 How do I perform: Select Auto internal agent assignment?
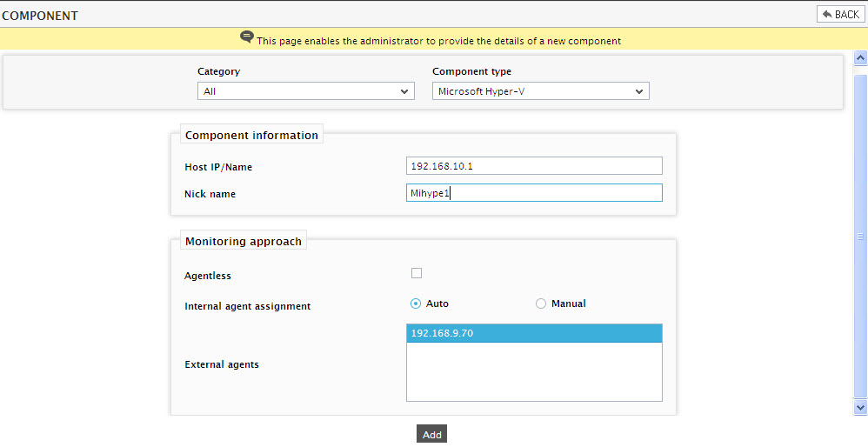pyautogui.click(x=416, y=304)
